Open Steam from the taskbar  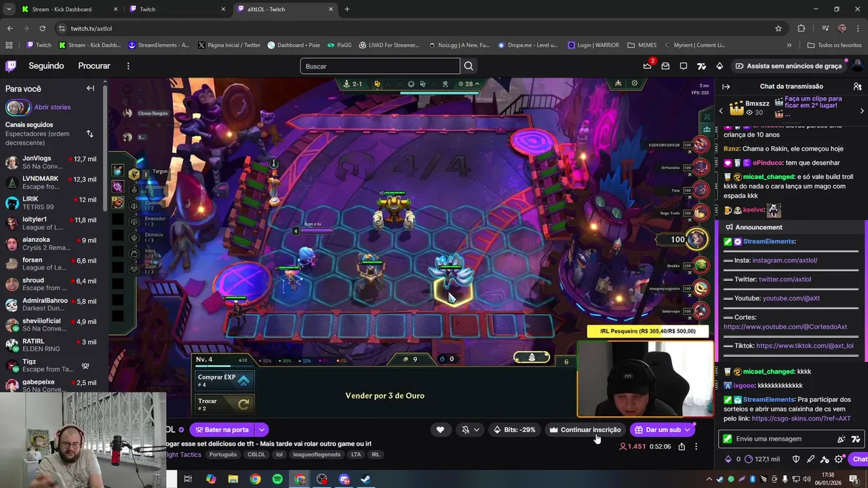(x=365, y=479)
